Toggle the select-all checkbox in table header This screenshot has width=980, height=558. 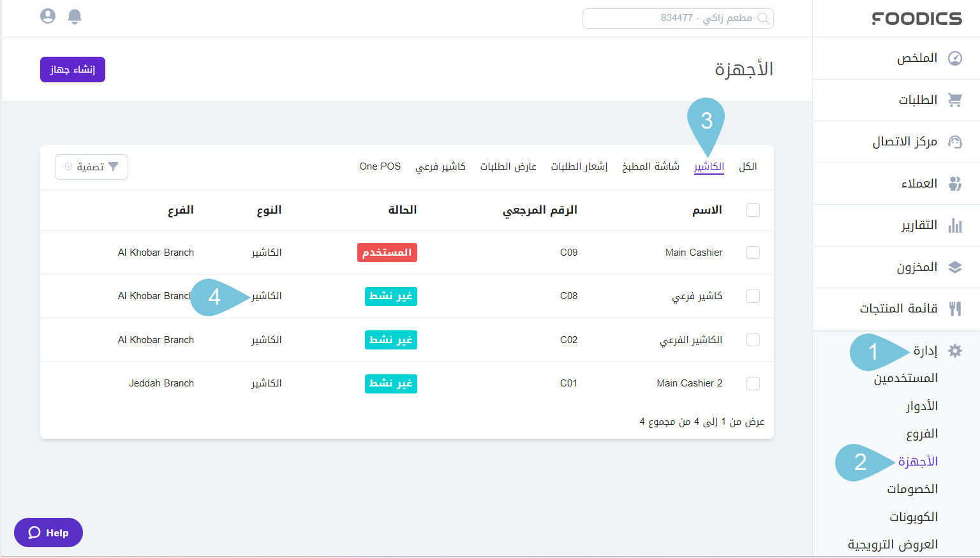coord(753,210)
